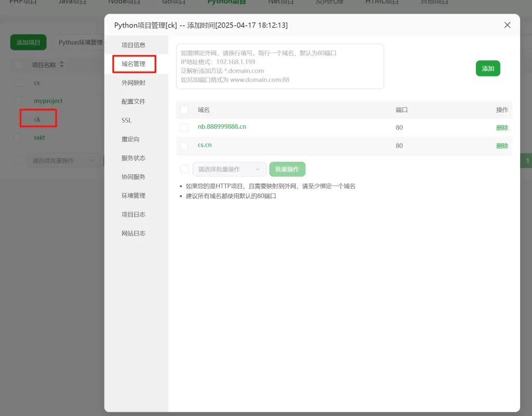Open the 请选择批量操作 dropdown
The width and height of the screenshot is (532, 416).
pos(230,169)
